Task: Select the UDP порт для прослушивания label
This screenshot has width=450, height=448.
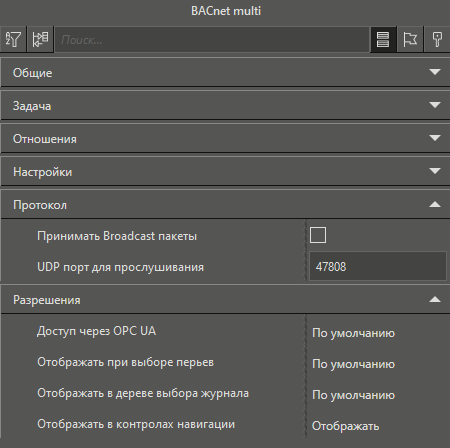Action: 120,267
